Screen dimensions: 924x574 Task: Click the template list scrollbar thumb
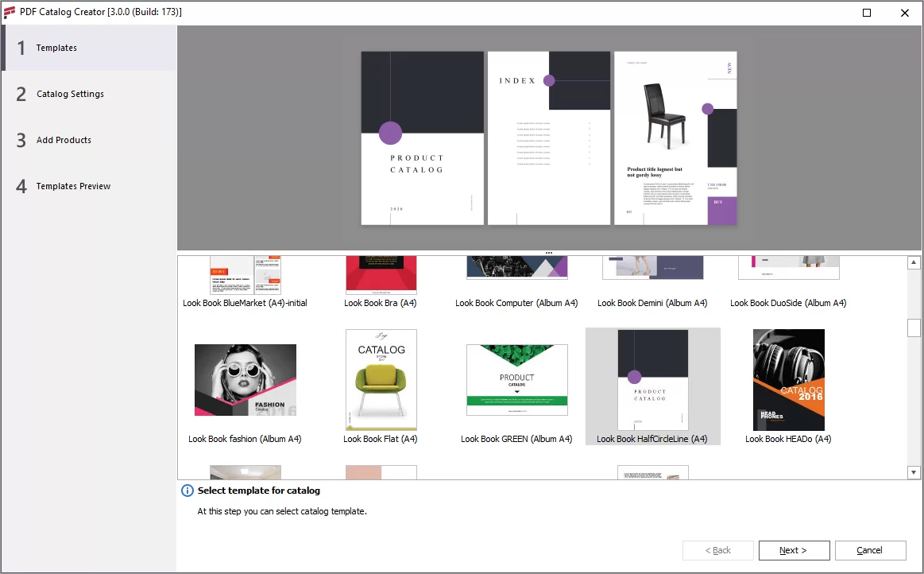(x=911, y=328)
